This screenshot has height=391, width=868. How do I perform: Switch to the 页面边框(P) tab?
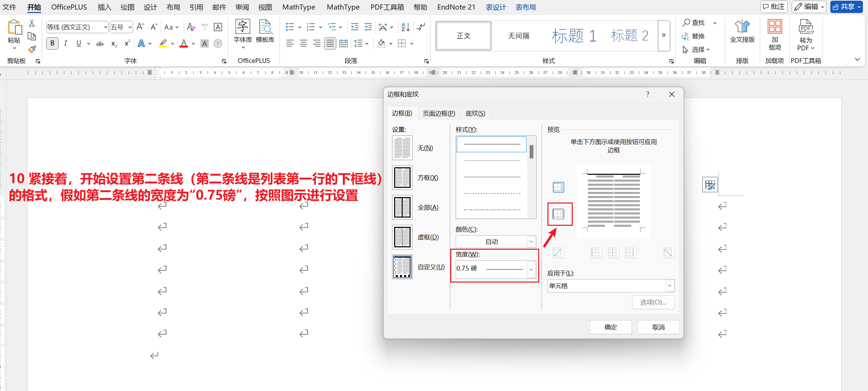[439, 113]
